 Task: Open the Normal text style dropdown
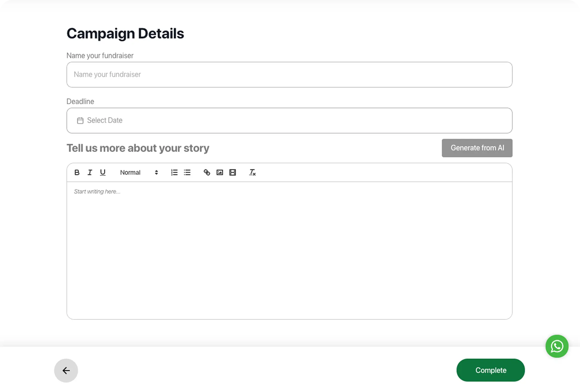pyautogui.click(x=139, y=173)
